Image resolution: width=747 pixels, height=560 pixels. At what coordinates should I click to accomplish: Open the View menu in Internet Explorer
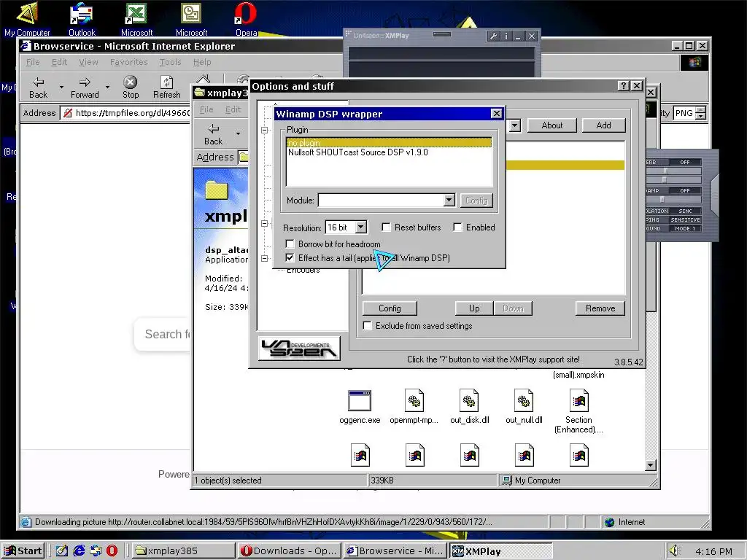point(88,63)
